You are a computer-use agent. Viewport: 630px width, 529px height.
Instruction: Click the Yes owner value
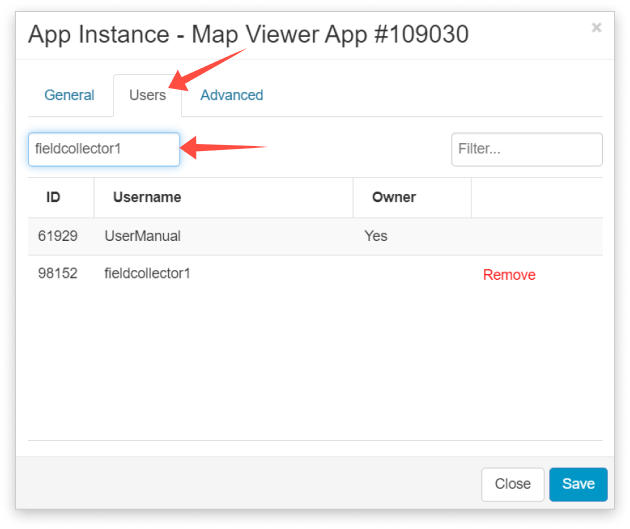pyautogui.click(x=376, y=236)
